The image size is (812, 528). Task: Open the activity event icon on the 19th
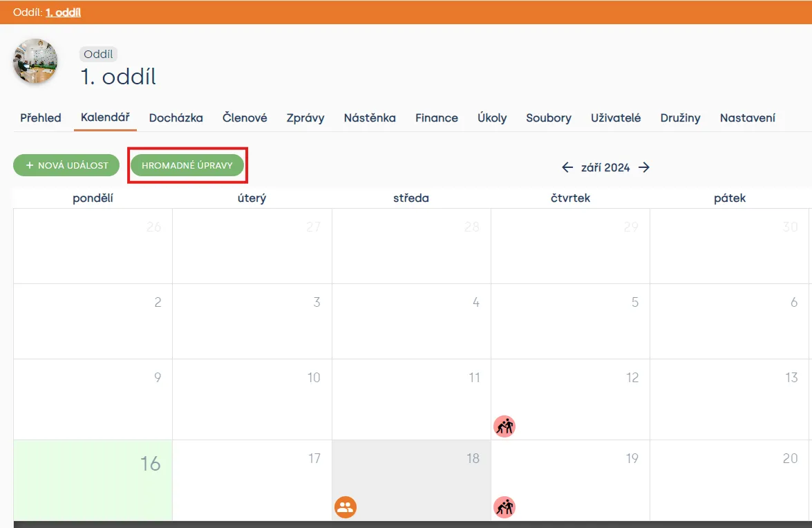504,507
